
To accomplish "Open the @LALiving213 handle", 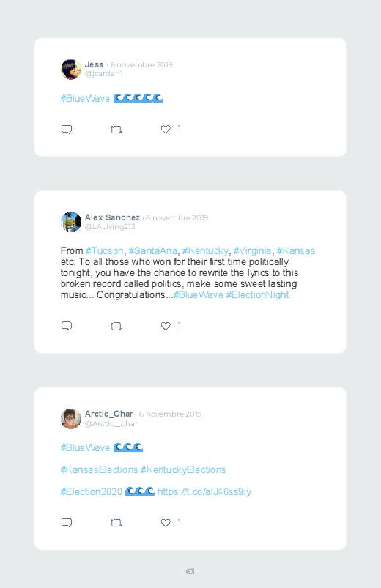I will click(x=110, y=226).
